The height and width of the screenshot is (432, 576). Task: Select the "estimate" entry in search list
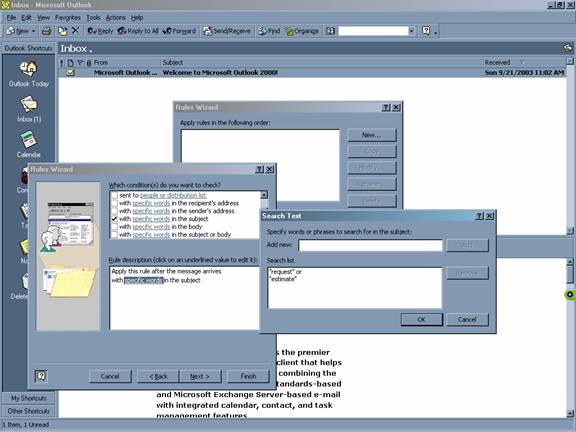point(283,279)
